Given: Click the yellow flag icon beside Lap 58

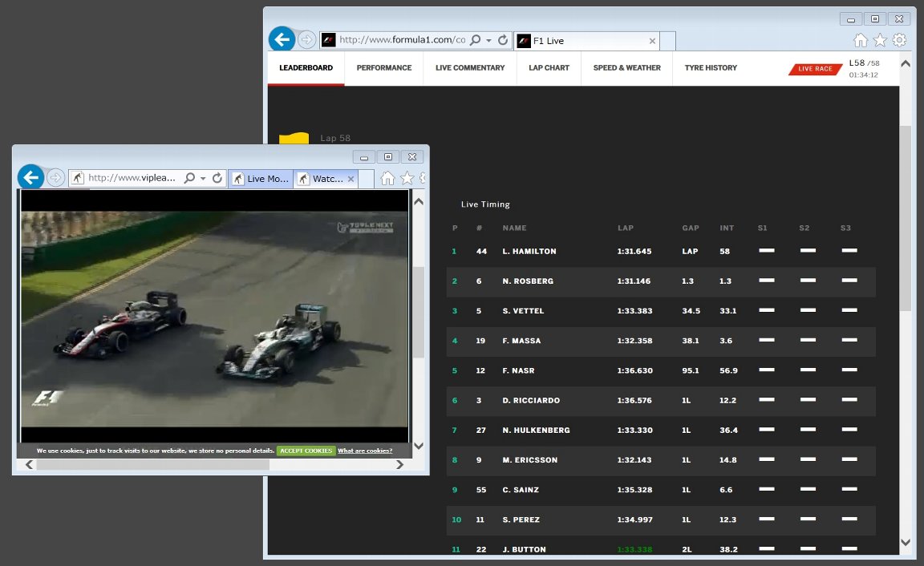Looking at the screenshot, I should (x=294, y=139).
